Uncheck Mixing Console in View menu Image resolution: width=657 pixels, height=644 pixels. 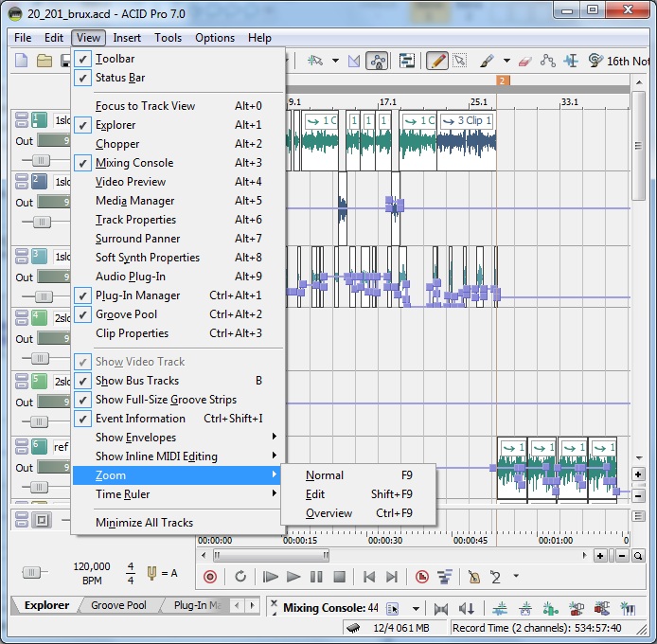coord(133,163)
